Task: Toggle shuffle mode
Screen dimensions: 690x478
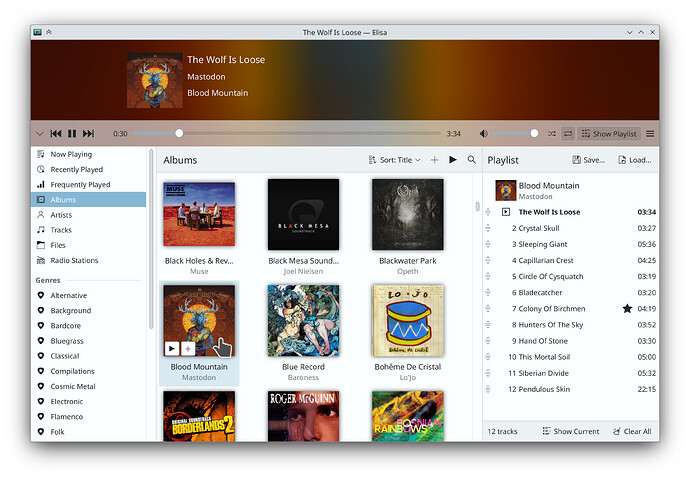Action: click(551, 134)
